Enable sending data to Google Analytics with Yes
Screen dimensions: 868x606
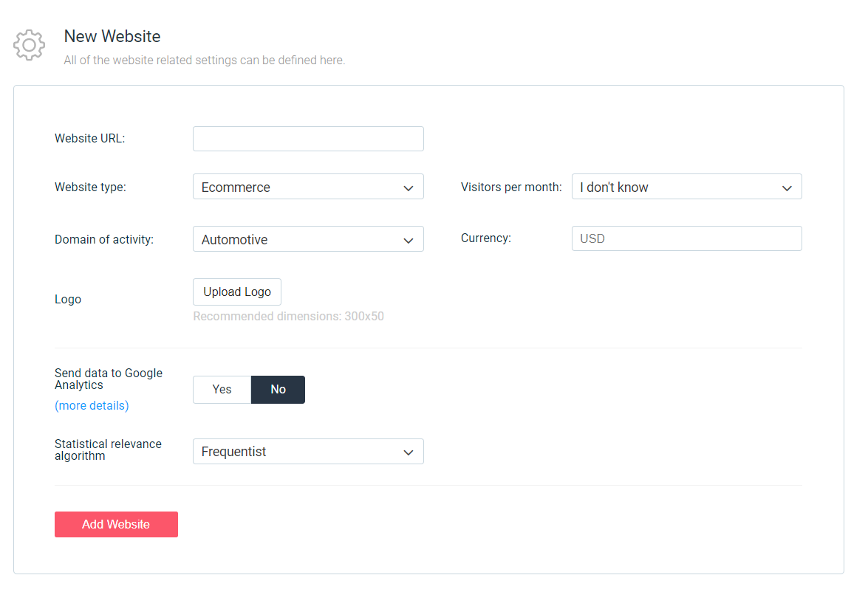[x=222, y=390]
